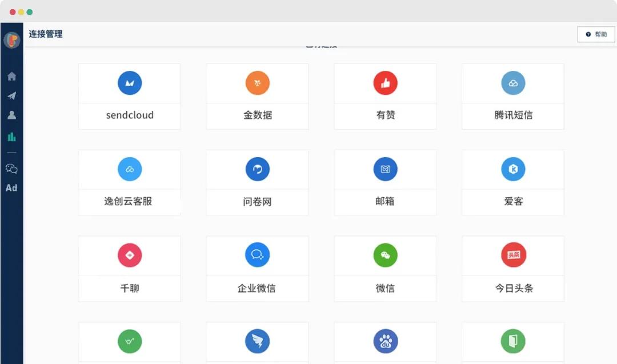This screenshot has width=617, height=364.
Task: Select the DingTalk bird icon in bottom row
Action: click(x=257, y=341)
